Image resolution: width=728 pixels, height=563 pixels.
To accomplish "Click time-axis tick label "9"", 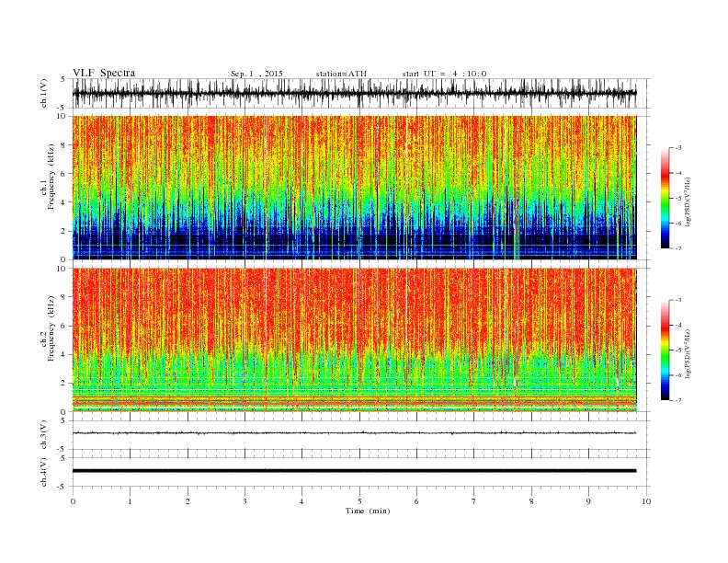I will 588,501.
